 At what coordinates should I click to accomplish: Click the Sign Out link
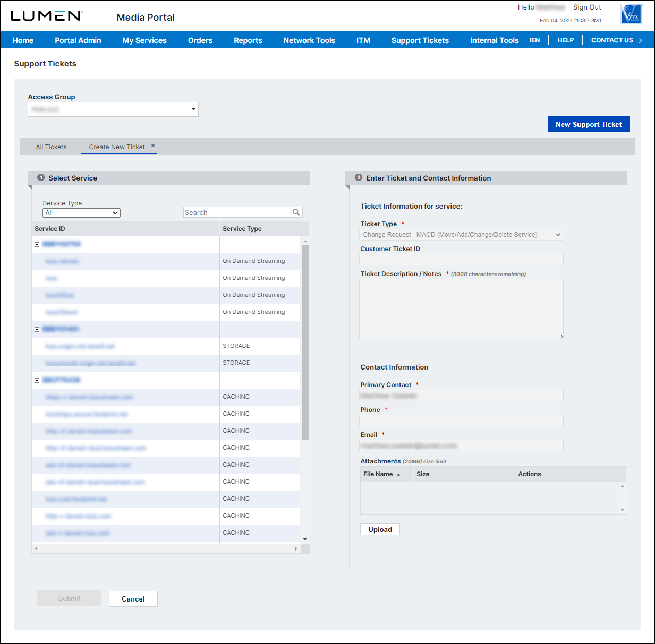(587, 7)
